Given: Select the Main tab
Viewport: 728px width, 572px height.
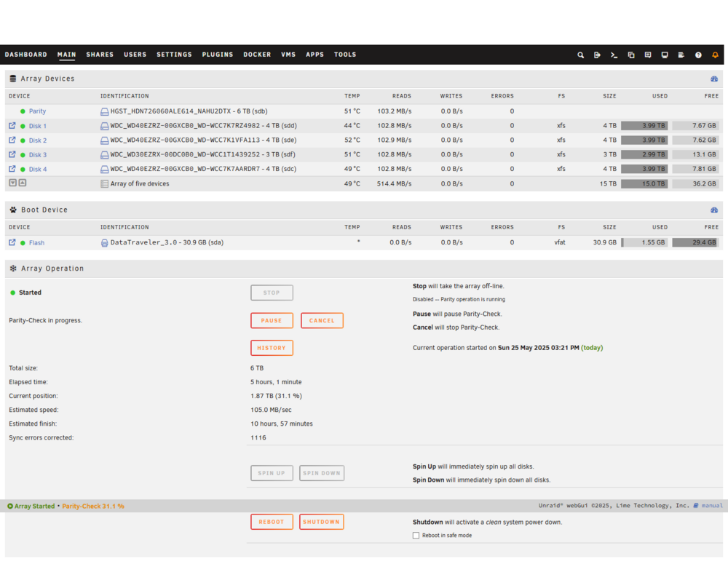Looking at the screenshot, I should [x=66, y=55].
